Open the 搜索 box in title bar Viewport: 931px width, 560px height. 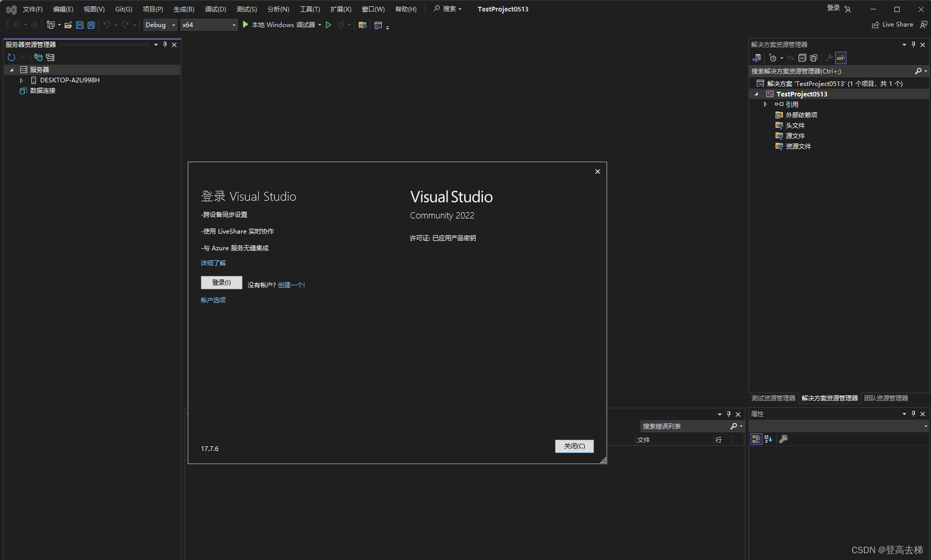(448, 9)
